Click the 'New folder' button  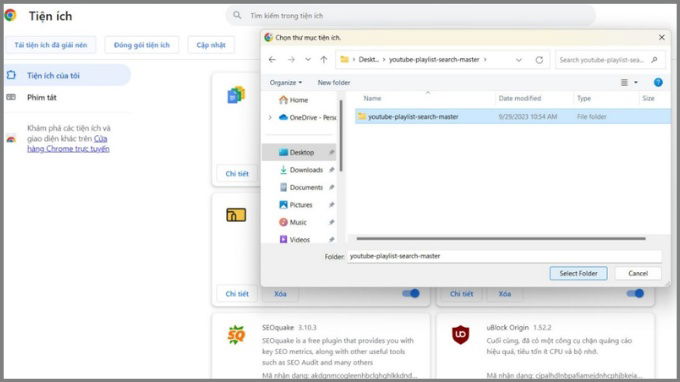tap(334, 82)
